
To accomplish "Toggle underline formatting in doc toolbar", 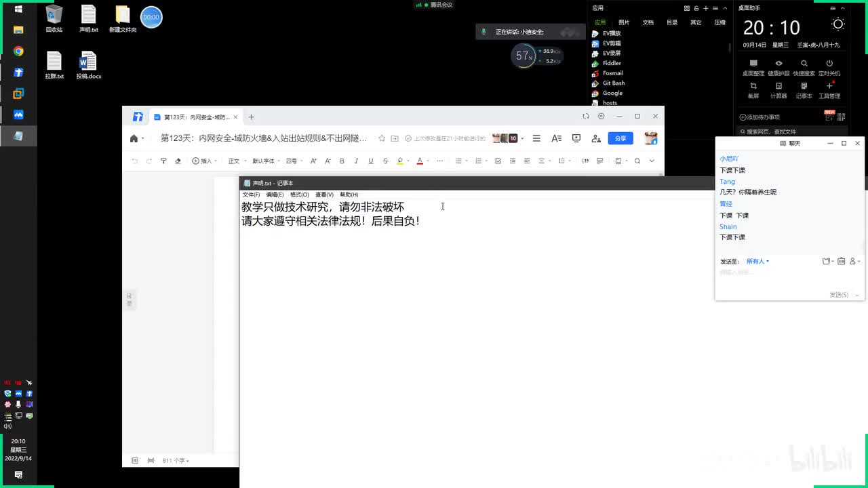I will [370, 161].
